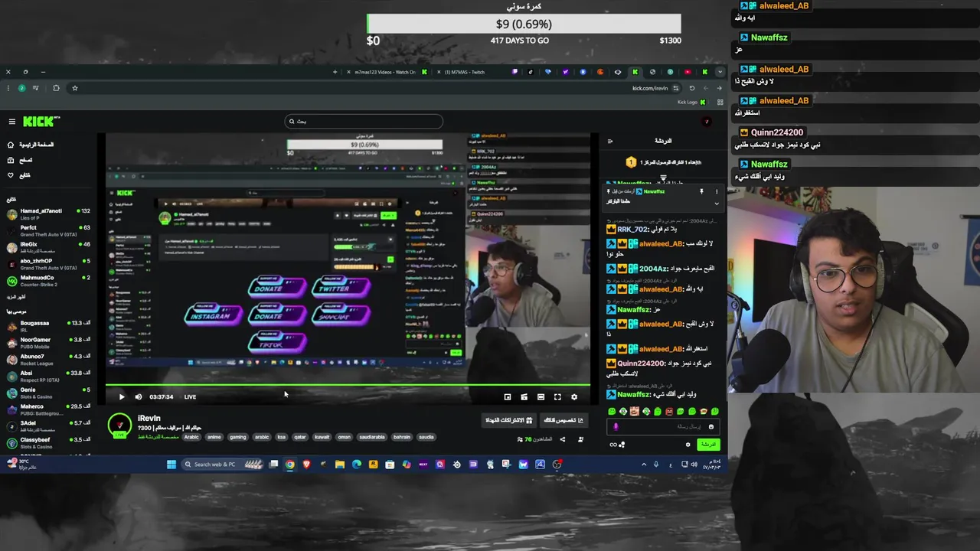Select the anime tag

click(x=214, y=437)
